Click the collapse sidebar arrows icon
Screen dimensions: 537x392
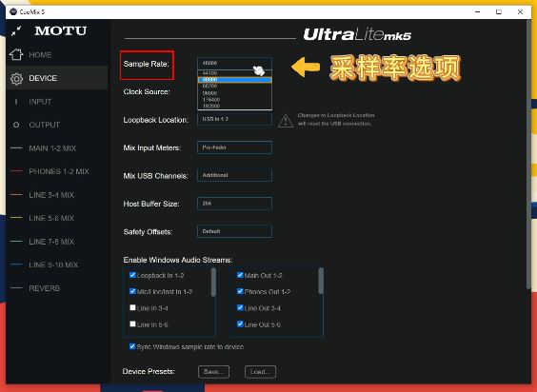pos(16,31)
